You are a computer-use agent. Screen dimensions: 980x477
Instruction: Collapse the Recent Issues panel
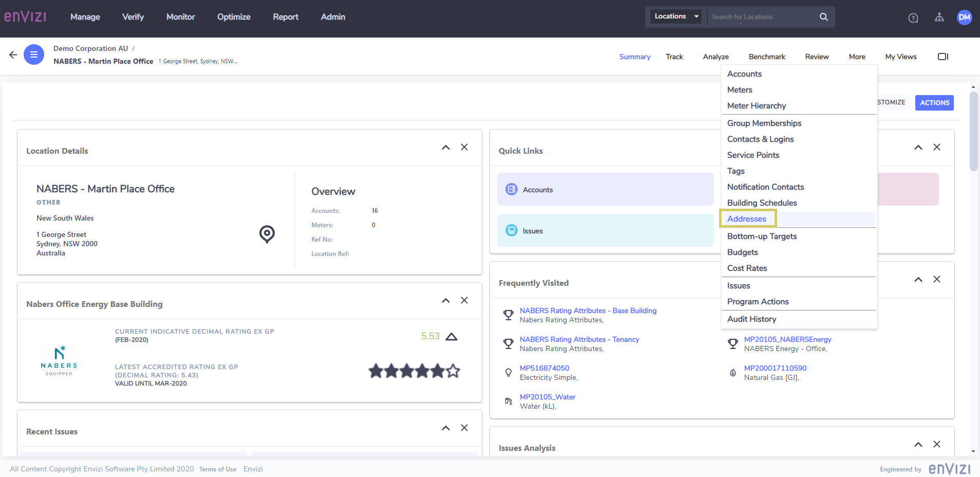tap(446, 428)
